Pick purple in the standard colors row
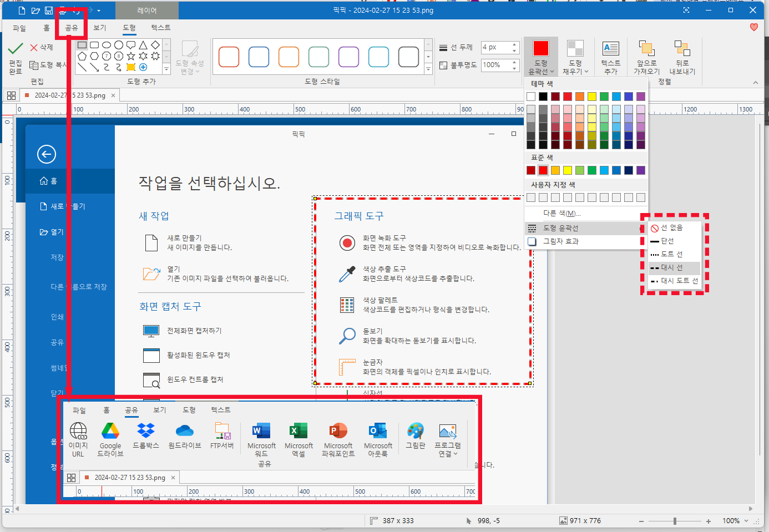This screenshot has height=532, width=769. (641, 170)
